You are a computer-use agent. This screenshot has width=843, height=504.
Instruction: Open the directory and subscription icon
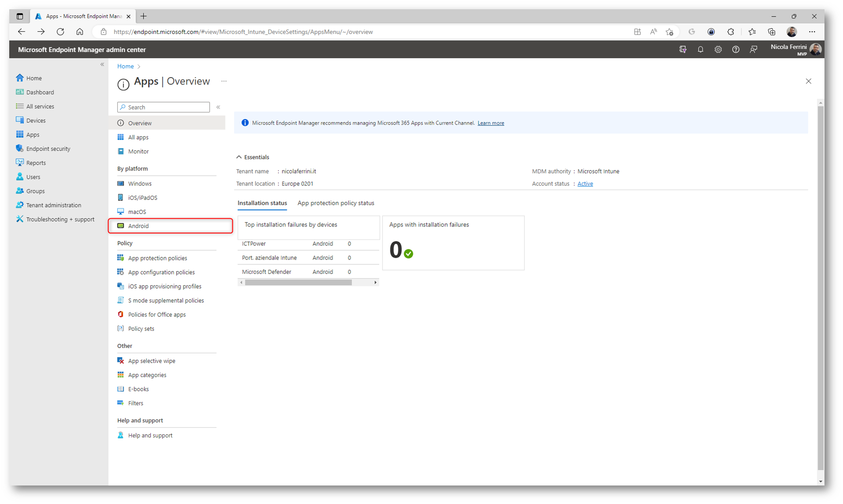point(683,50)
